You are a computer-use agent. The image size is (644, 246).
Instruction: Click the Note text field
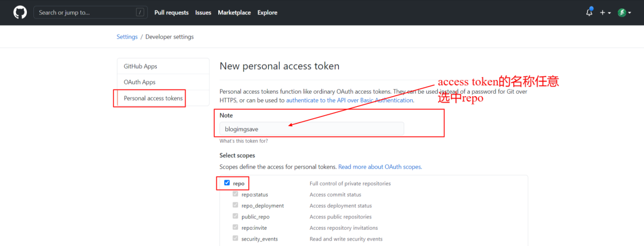click(x=311, y=128)
